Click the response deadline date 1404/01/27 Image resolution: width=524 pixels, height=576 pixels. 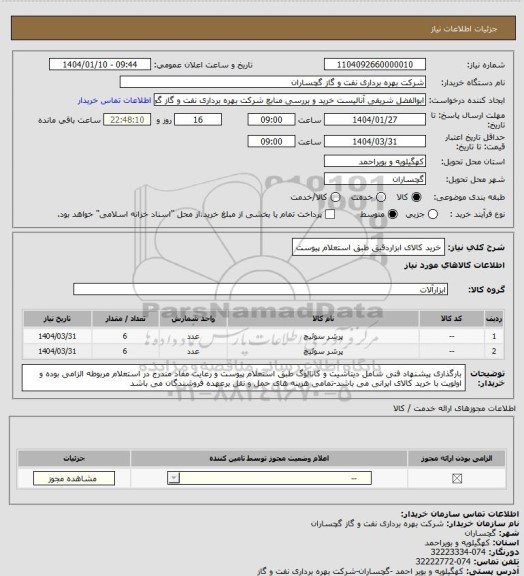375,120
